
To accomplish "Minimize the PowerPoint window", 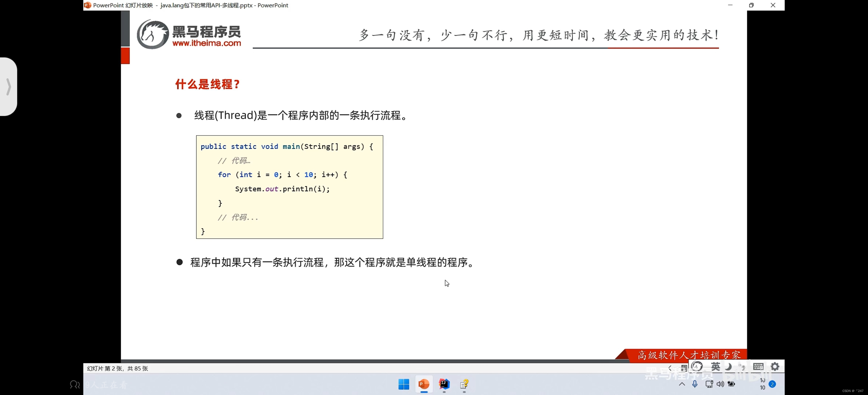I will [730, 5].
